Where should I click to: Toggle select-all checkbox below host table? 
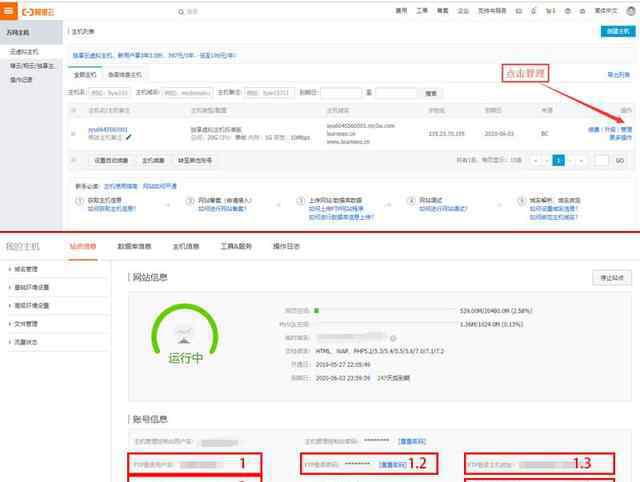(x=73, y=160)
